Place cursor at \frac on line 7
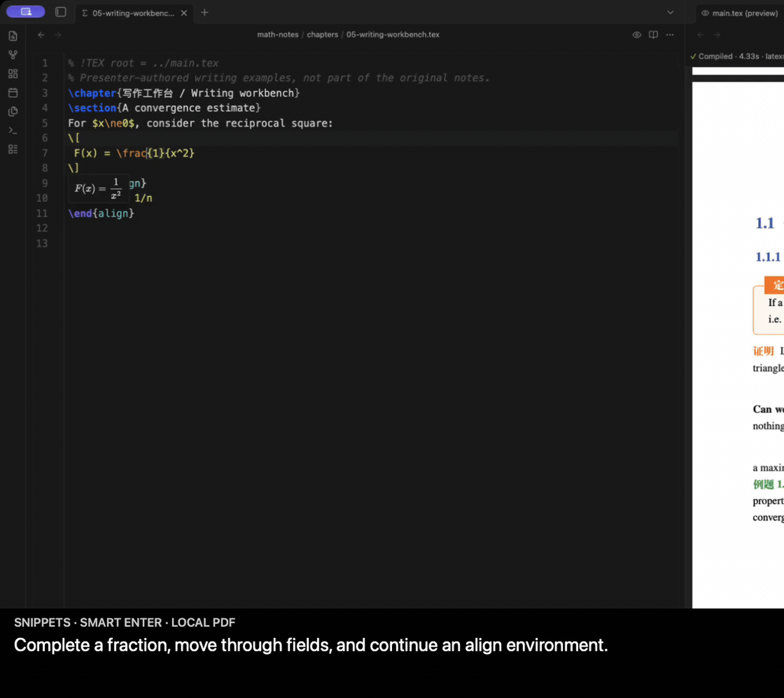This screenshot has width=784, height=698. point(131,153)
